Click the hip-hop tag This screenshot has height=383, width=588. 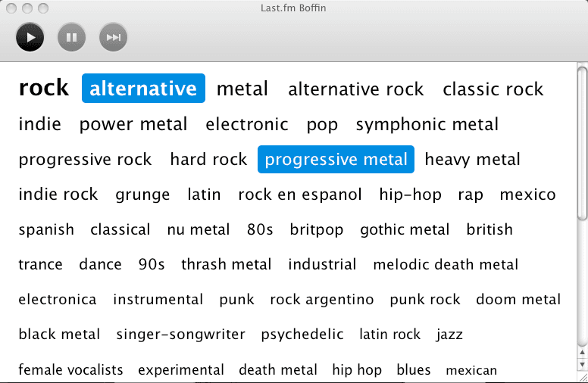pos(410,195)
